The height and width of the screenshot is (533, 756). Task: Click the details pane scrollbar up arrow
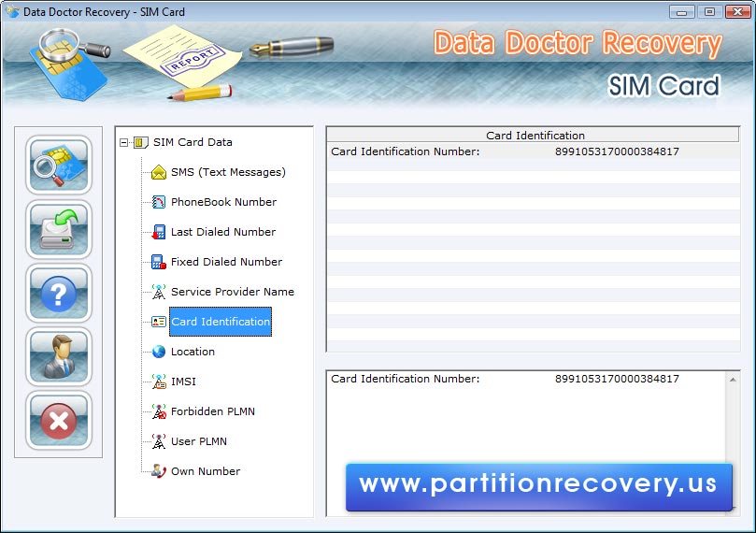click(733, 380)
